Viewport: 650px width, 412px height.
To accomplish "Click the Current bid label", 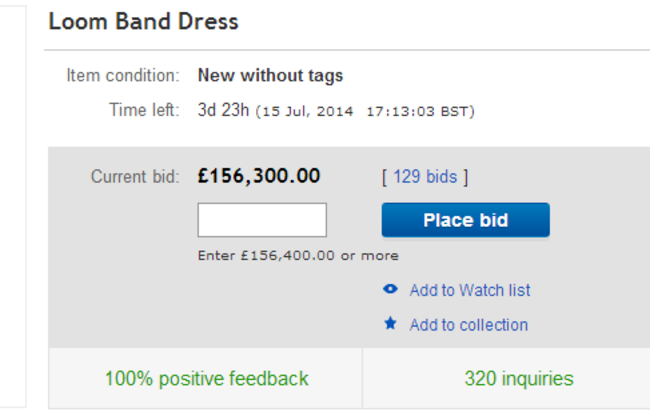I will (135, 177).
